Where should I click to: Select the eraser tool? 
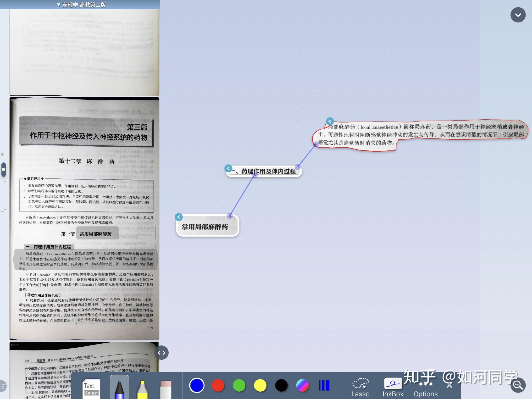tap(166, 389)
